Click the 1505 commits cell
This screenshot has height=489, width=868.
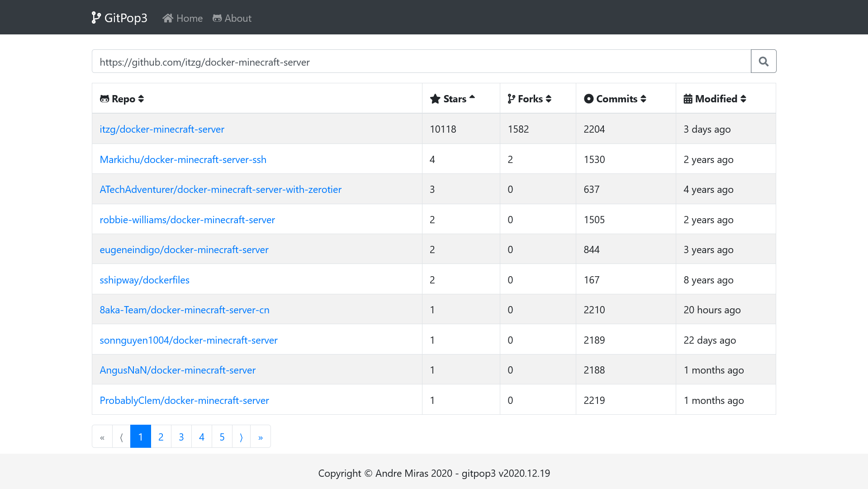626,220
